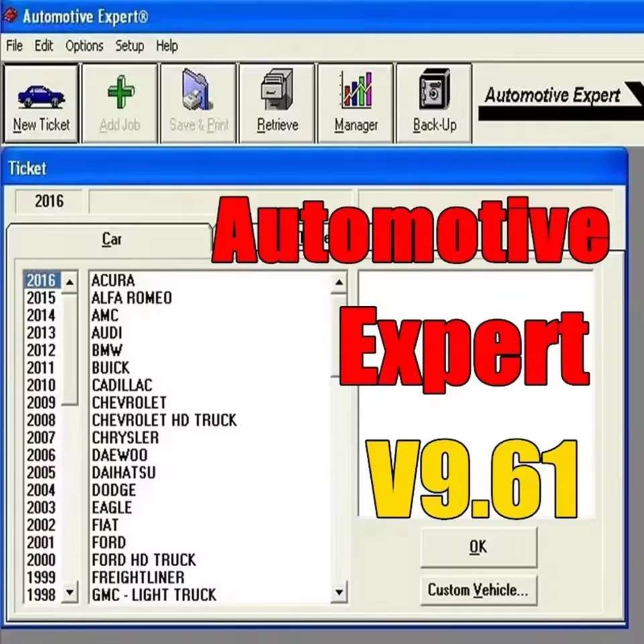This screenshot has width=644, height=644.
Task: Select GMC - LIGHT TRUCK make
Action: (x=154, y=595)
